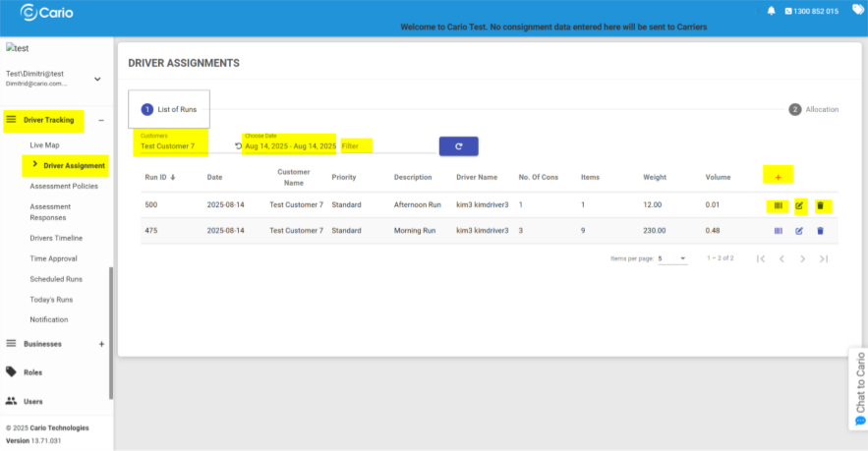
Task: Click the red plus add run icon
Action: [x=779, y=177]
